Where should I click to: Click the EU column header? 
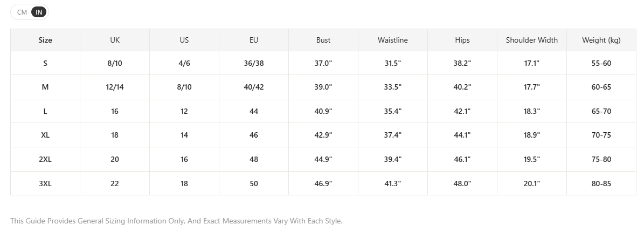coord(254,40)
